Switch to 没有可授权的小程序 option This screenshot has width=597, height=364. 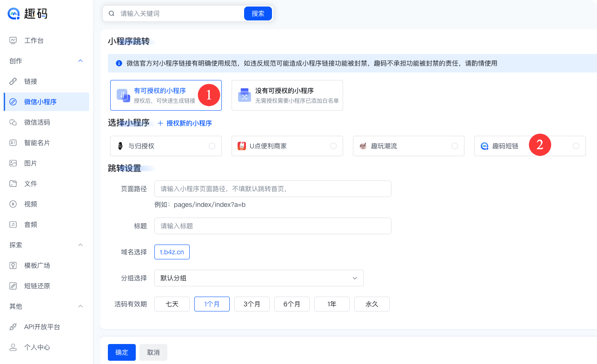pos(287,95)
